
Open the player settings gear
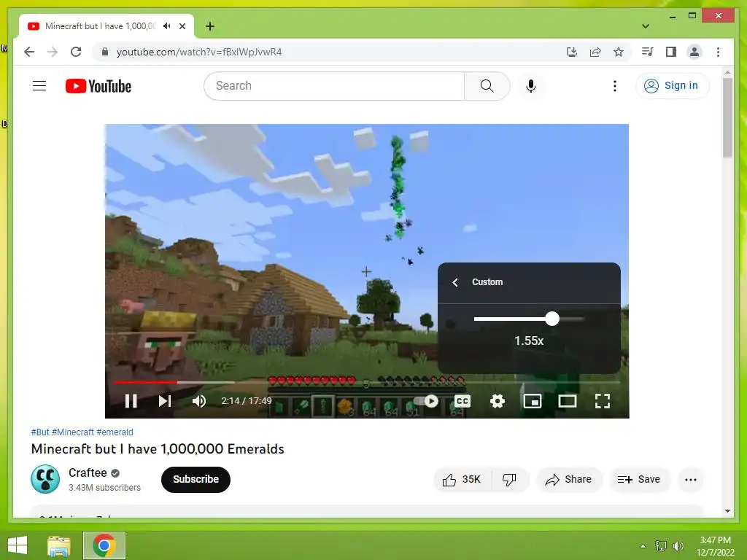click(x=498, y=401)
